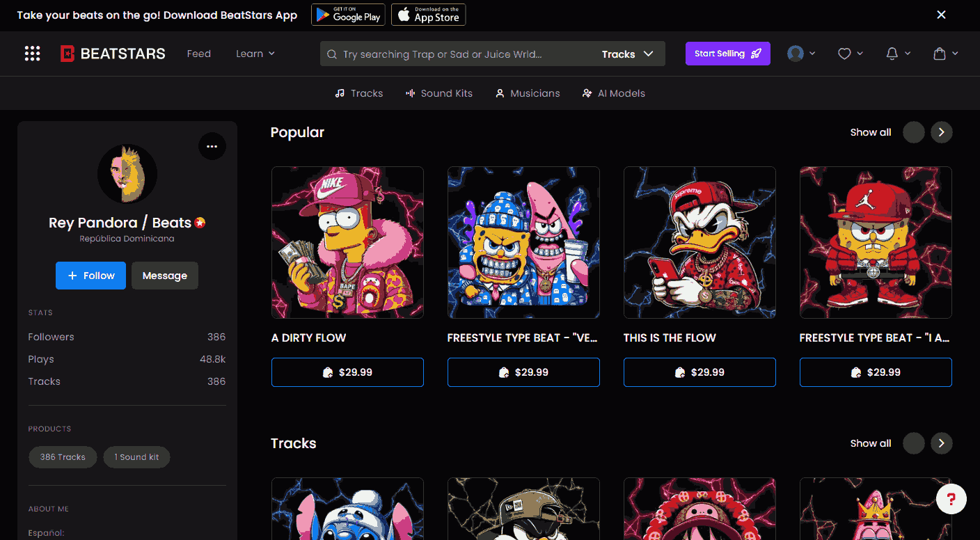Viewport: 980px width, 540px height.
Task: Open the Stitch track cover in Tracks
Action: tap(347, 509)
